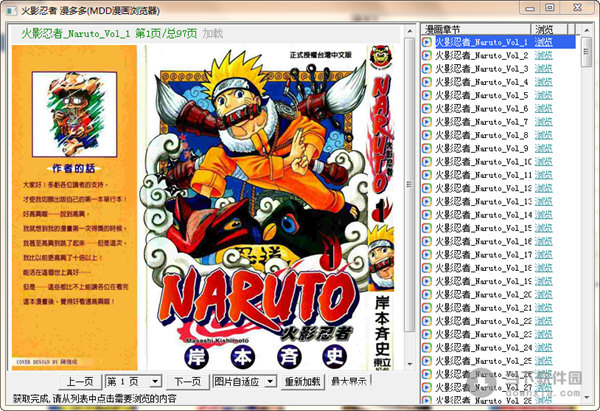Click the 漫画章节 column header
This screenshot has width=600, height=411.
(476, 29)
